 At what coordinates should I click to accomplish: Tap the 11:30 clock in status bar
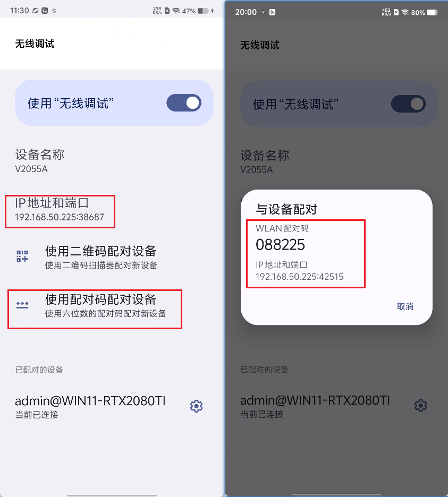[19, 11]
